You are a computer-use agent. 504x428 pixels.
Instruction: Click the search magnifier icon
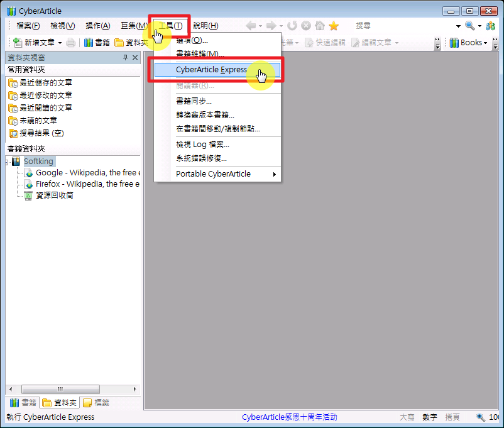[x=469, y=26]
